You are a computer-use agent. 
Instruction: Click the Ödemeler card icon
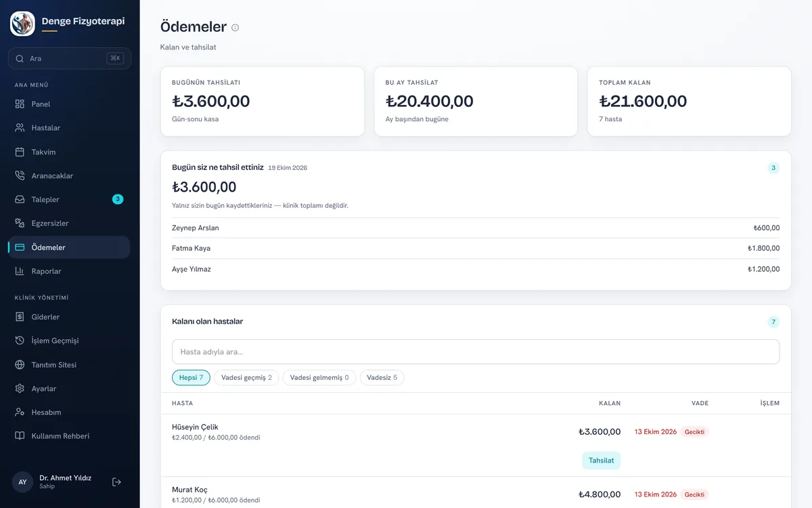20,247
